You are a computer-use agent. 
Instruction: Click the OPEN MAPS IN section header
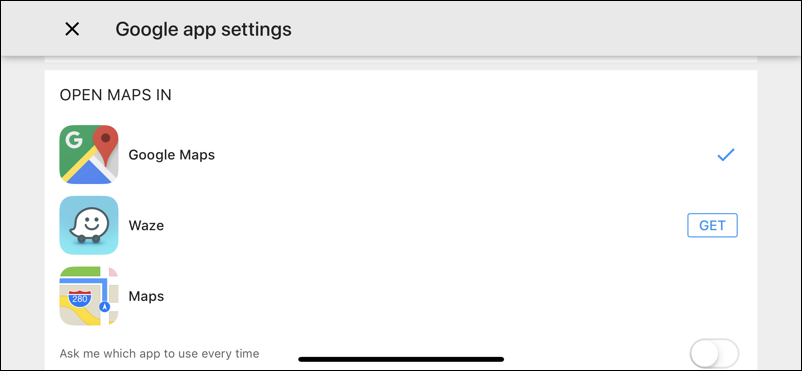tap(116, 95)
